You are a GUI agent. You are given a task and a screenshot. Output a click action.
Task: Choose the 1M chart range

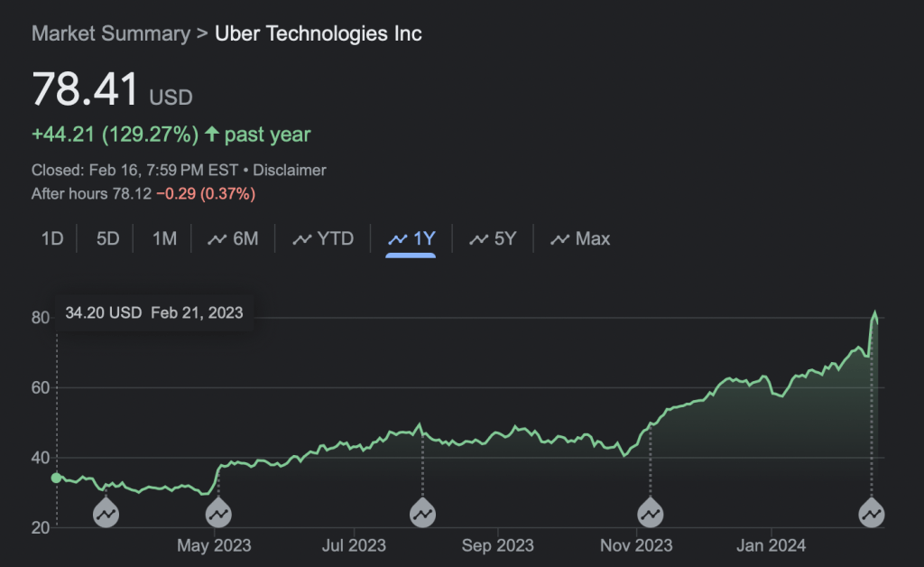[164, 239]
